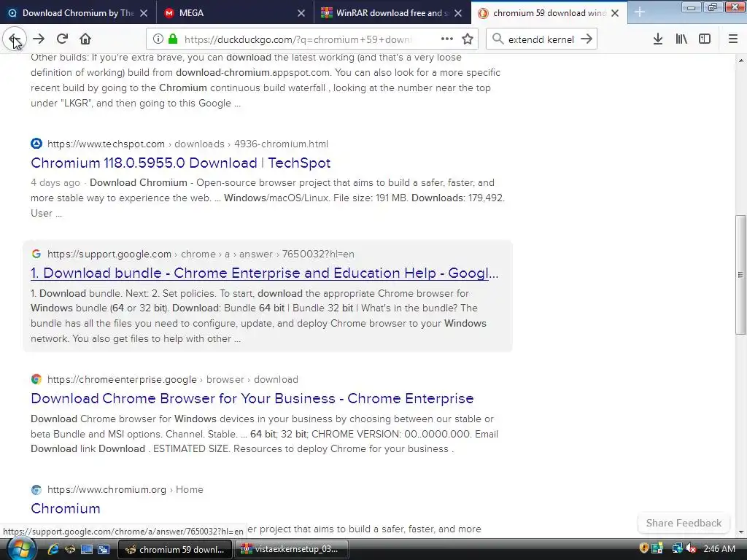Screen dimensions: 747x560
Task: Focus the 'extendd kernel' search field
Action: coord(541,39)
